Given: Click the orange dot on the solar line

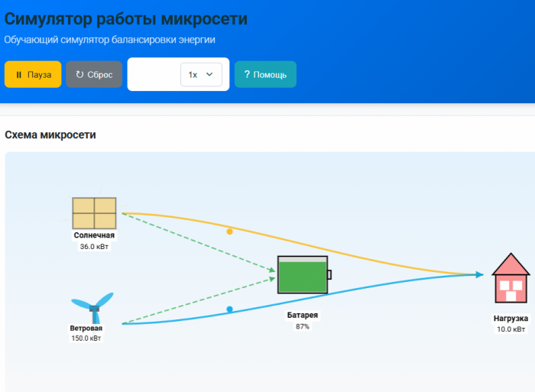Looking at the screenshot, I should tap(229, 231).
